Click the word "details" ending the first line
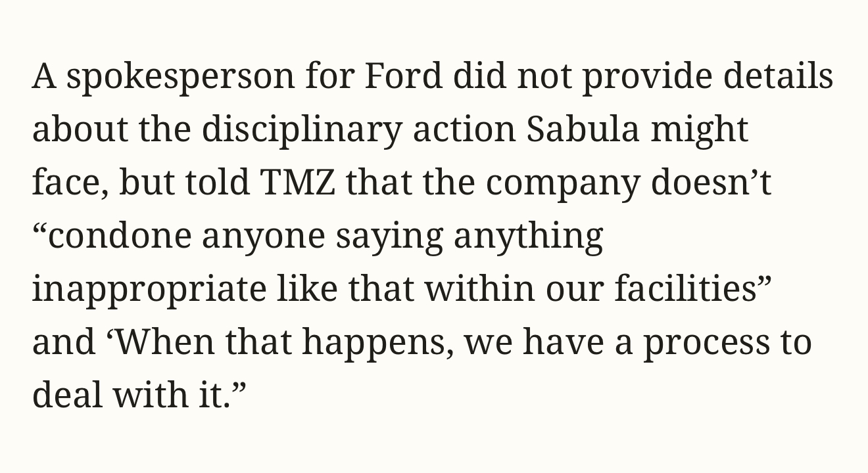This screenshot has width=868, height=473. (779, 76)
